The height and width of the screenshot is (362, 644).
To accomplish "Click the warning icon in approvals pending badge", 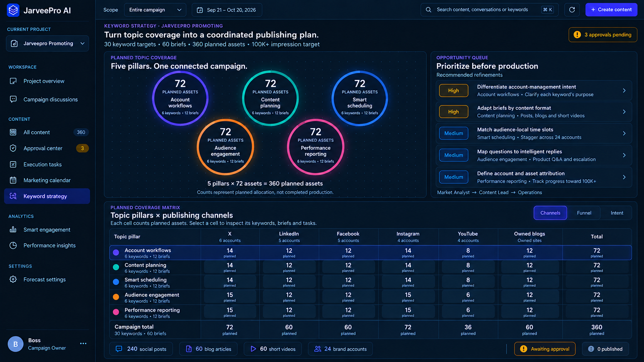I will [577, 35].
